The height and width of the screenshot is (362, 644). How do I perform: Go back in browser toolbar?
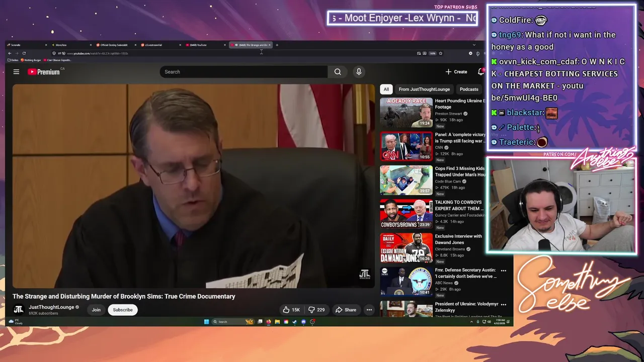point(9,53)
